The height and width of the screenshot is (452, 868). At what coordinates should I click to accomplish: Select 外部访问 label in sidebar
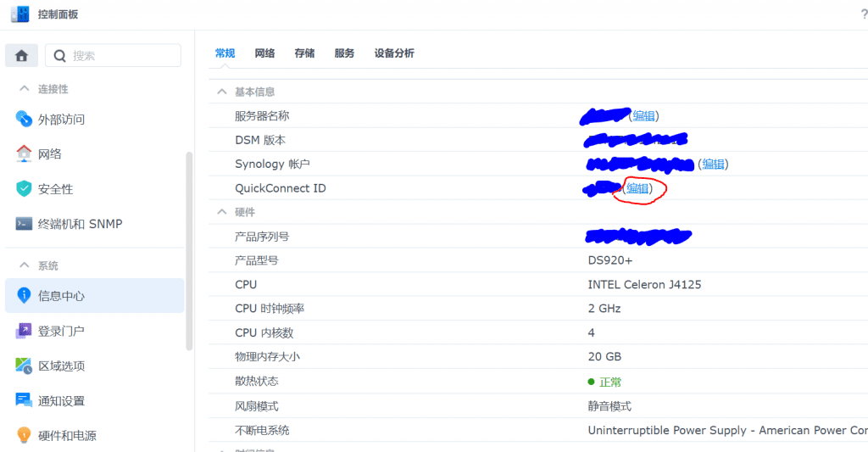point(61,119)
